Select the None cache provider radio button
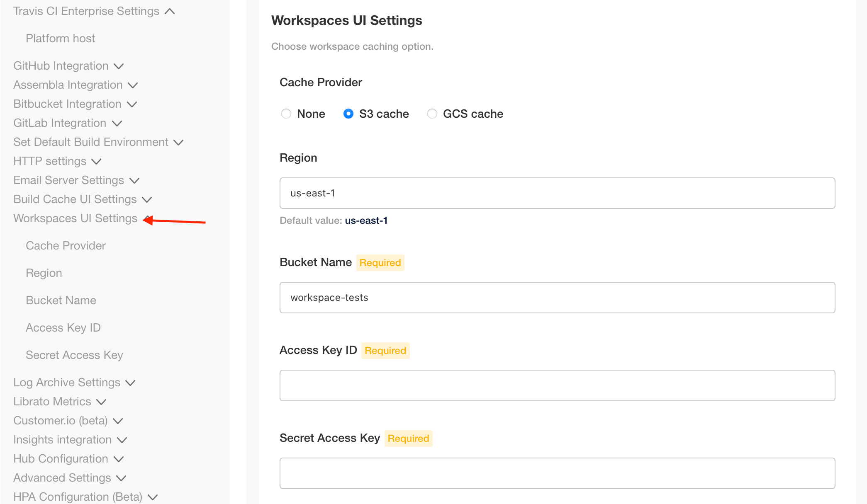 [286, 114]
